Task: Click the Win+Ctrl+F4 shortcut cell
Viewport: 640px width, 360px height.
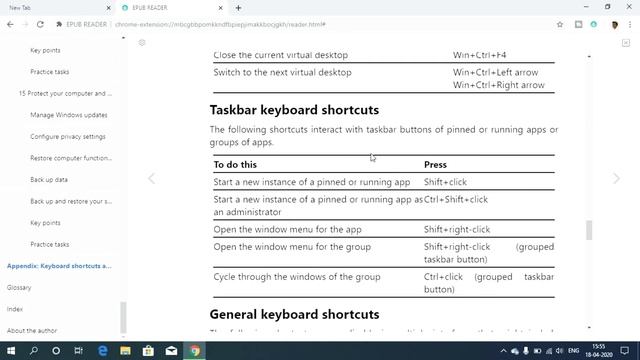Action: tap(480, 55)
